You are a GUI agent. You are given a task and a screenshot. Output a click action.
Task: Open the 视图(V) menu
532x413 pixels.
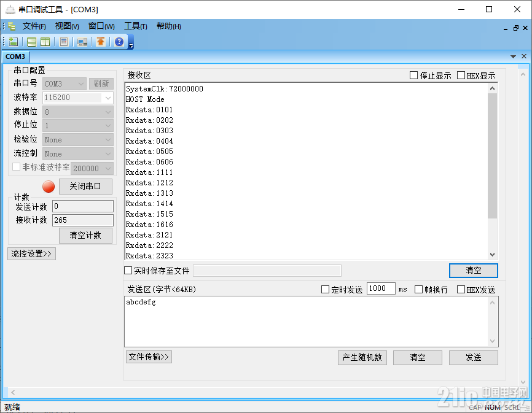67,26
